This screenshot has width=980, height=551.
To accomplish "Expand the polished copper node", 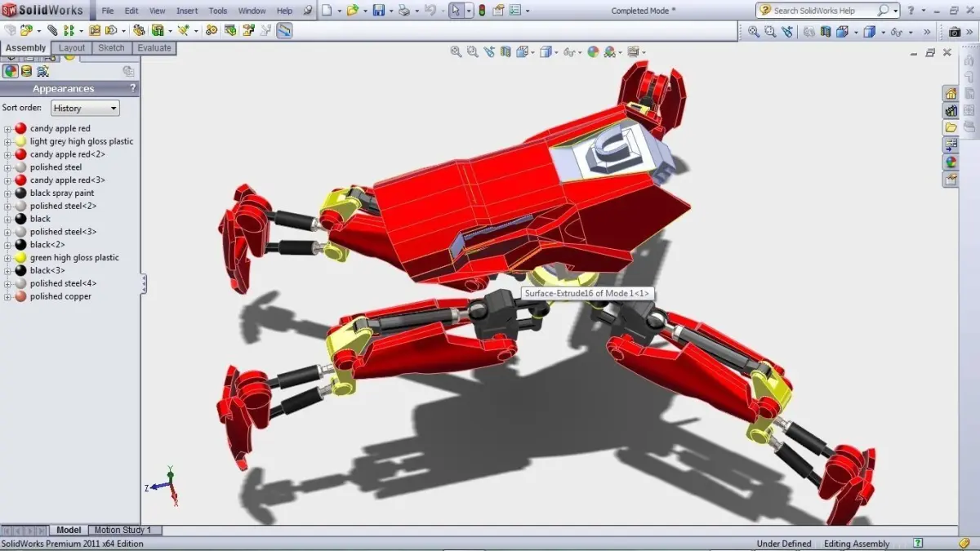I will point(7,297).
